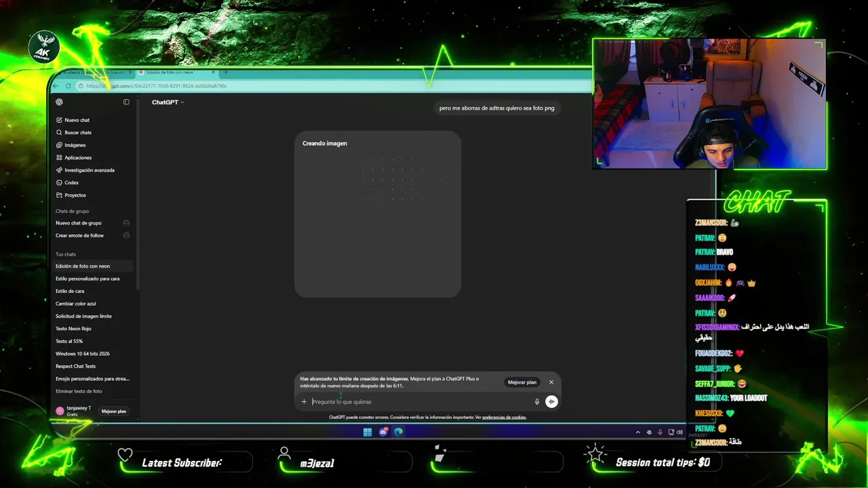Open Proyectos in the sidebar
The width and height of the screenshot is (868, 488).
[x=75, y=195]
